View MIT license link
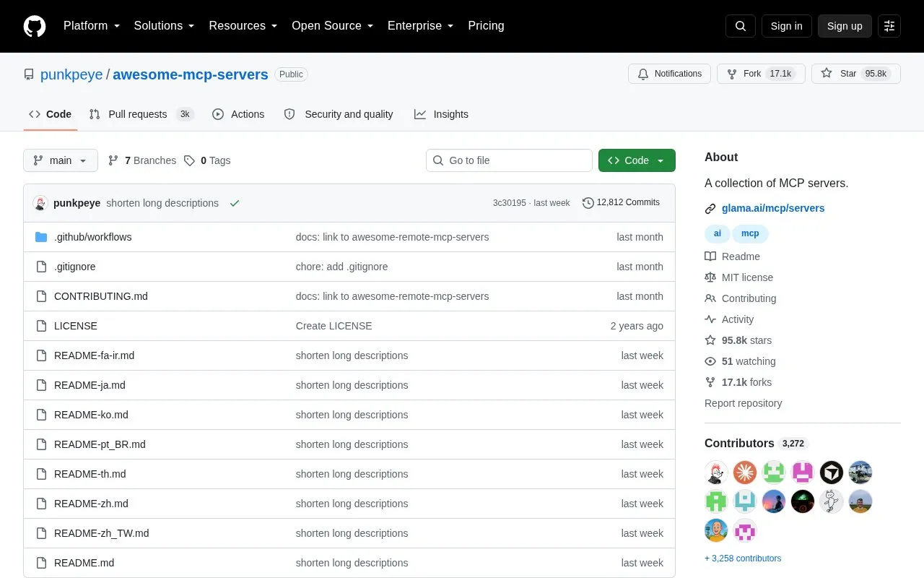Viewport: 924px width, 578px height. click(x=738, y=277)
